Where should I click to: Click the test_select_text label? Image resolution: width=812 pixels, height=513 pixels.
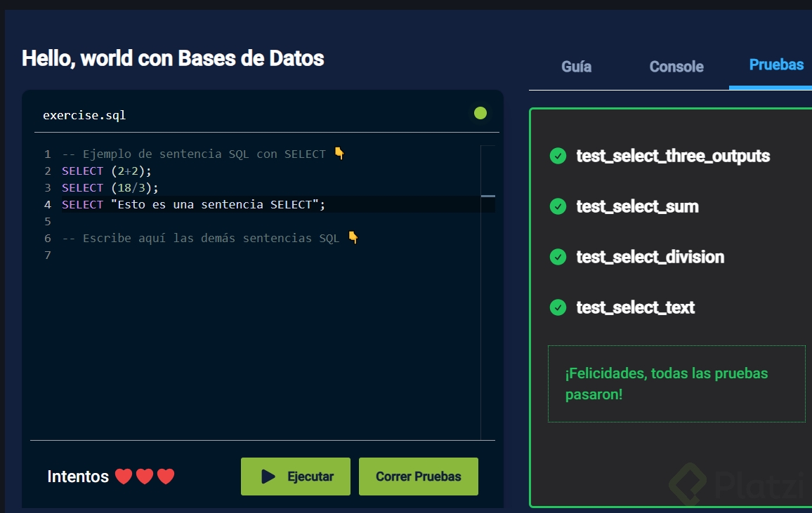pos(636,307)
